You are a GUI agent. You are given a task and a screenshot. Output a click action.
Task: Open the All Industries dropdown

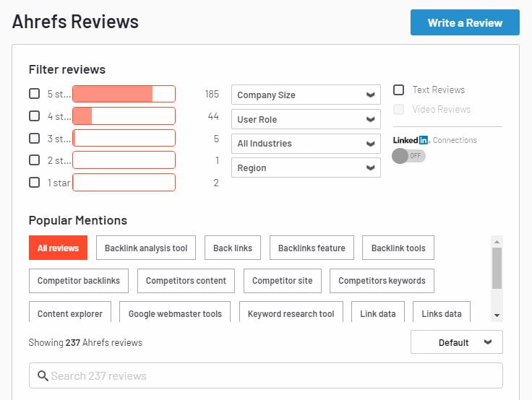[x=306, y=144]
